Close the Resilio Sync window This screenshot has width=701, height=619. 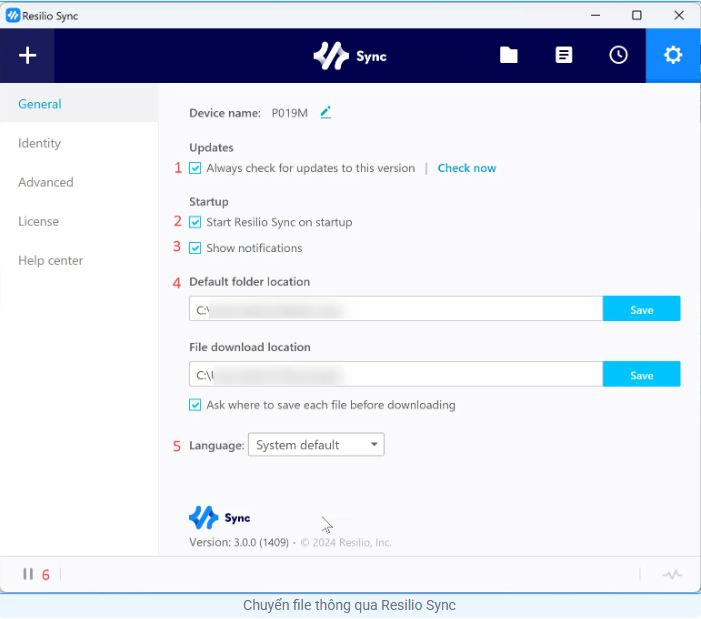pyautogui.click(x=679, y=15)
